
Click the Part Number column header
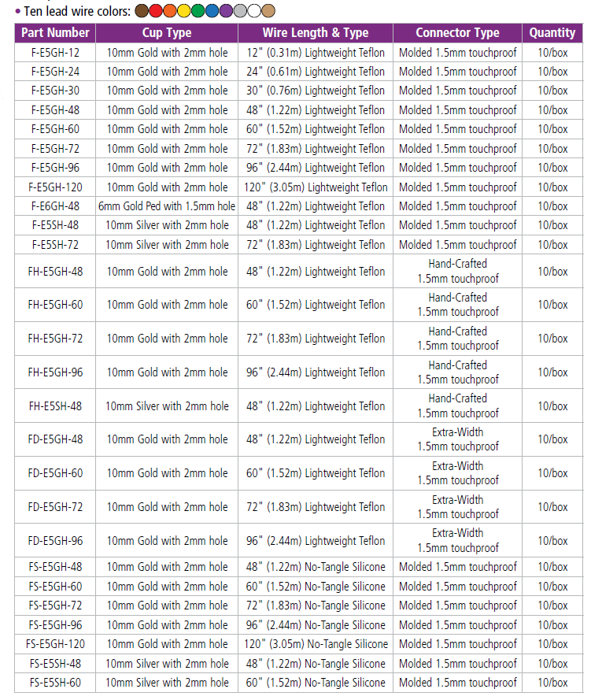tap(55, 33)
